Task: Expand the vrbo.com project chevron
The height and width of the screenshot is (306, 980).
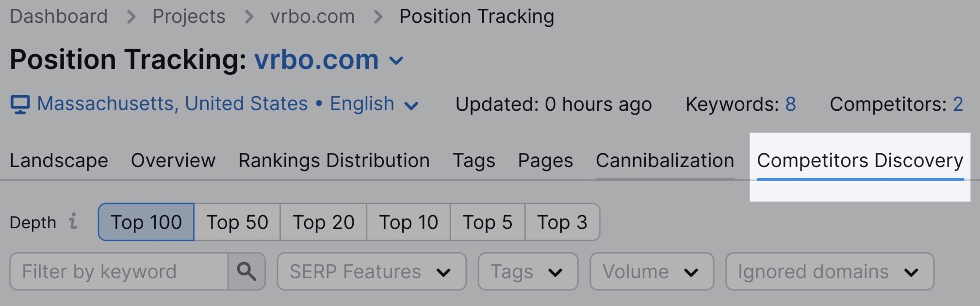Action: pyautogui.click(x=396, y=61)
